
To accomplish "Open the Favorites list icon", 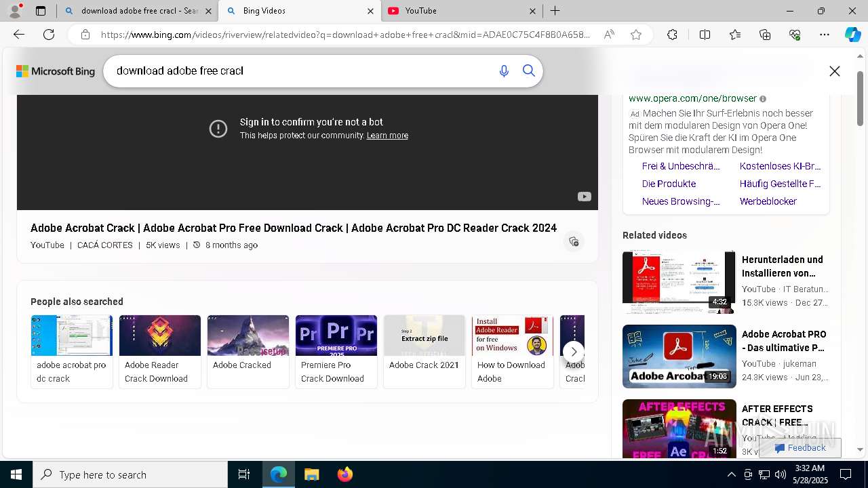I will (x=735, y=35).
